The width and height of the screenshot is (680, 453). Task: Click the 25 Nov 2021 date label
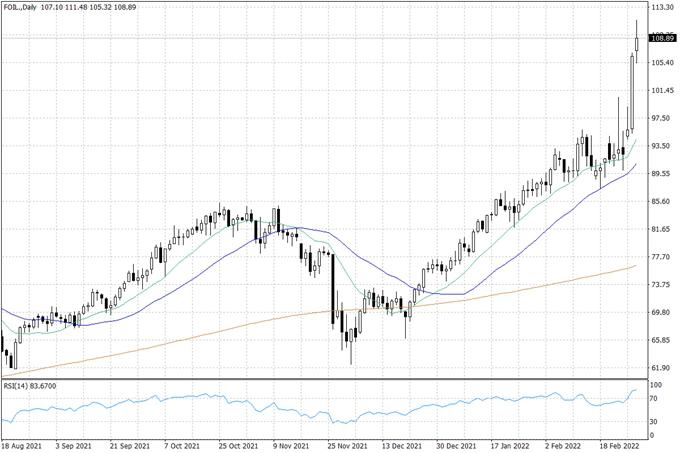point(349,444)
